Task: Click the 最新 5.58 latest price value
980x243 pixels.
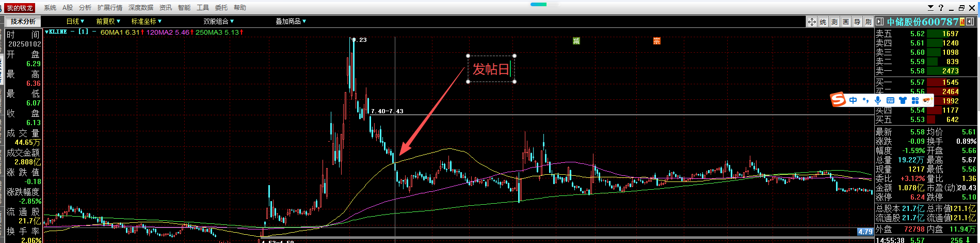Action: [917, 132]
